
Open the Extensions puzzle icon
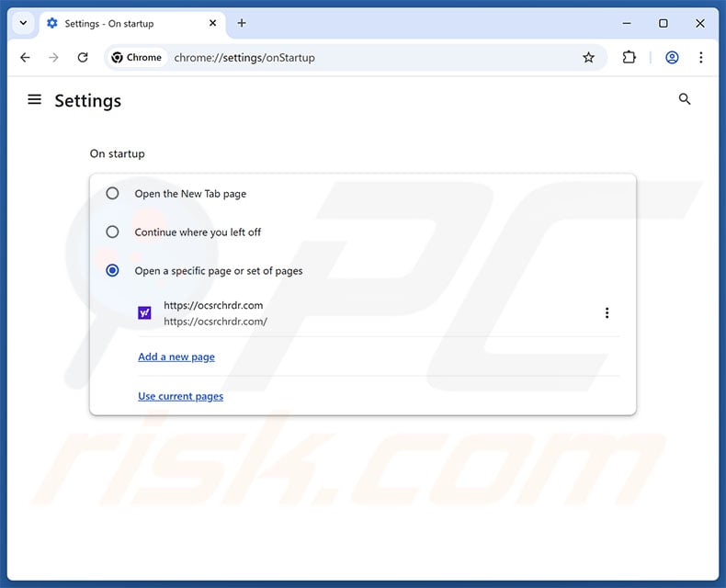coord(629,57)
